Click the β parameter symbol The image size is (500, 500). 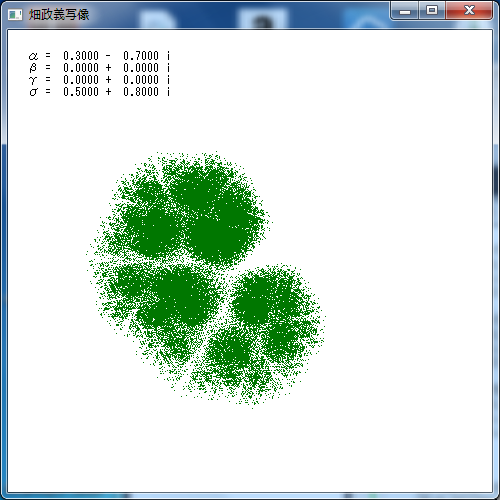pyautogui.click(x=33, y=68)
